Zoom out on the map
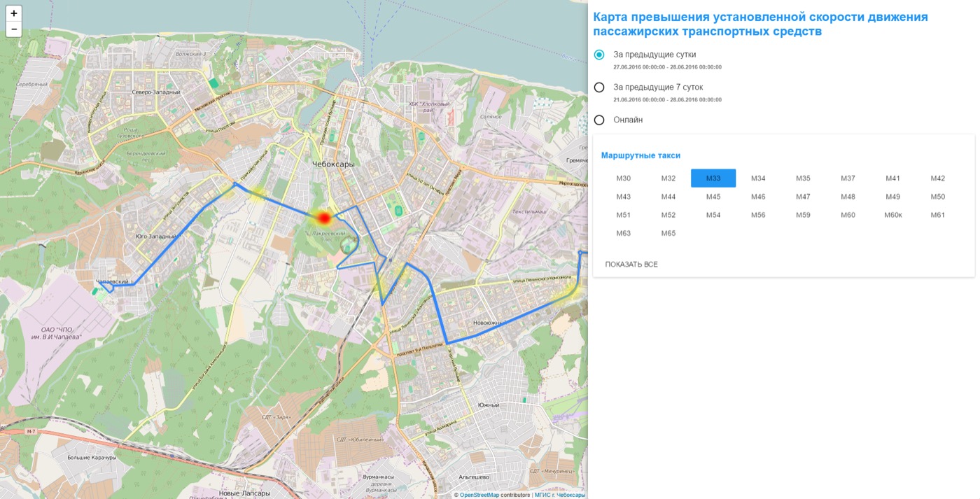The height and width of the screenshot is (499, 980). (14, 29)
